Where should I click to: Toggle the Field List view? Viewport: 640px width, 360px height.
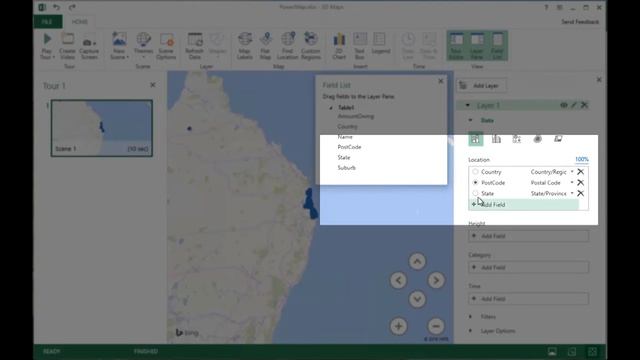[497, 46]
